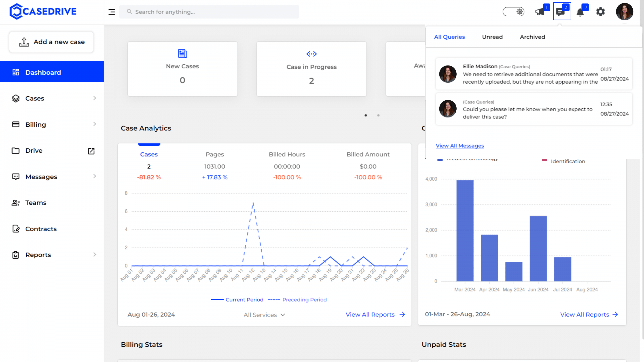Click the Billing card icon
Image resolution: width=644 pixels, height=362 pixels.
tap(16, 124)
